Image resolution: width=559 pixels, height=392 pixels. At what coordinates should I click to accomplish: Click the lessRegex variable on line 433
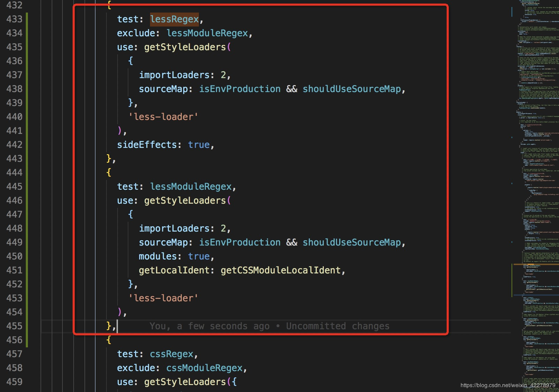(x=174, y=19)
